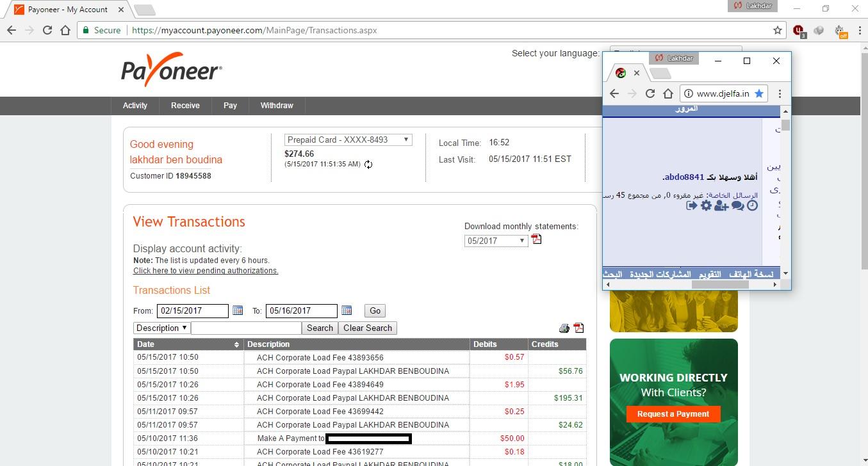Click the djelfa.in vertical scrollbar thumb
Image resolution: width=868 pixels, height=466 pixels.
785,125
